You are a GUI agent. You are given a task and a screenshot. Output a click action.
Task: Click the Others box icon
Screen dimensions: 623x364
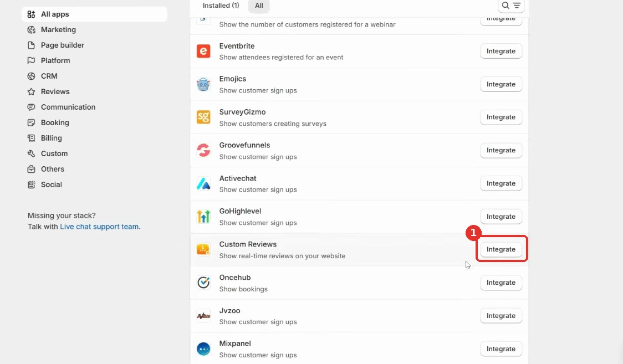tap(32, 169)
